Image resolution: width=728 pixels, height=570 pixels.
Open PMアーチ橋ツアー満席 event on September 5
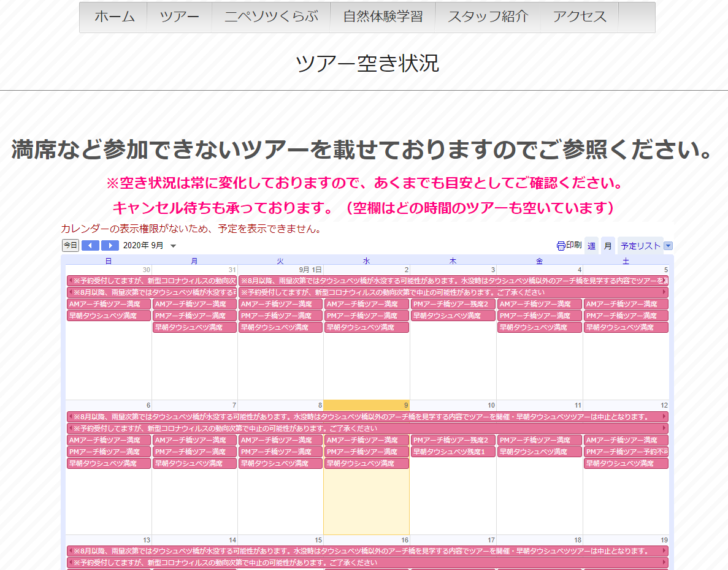coord(626,316)
